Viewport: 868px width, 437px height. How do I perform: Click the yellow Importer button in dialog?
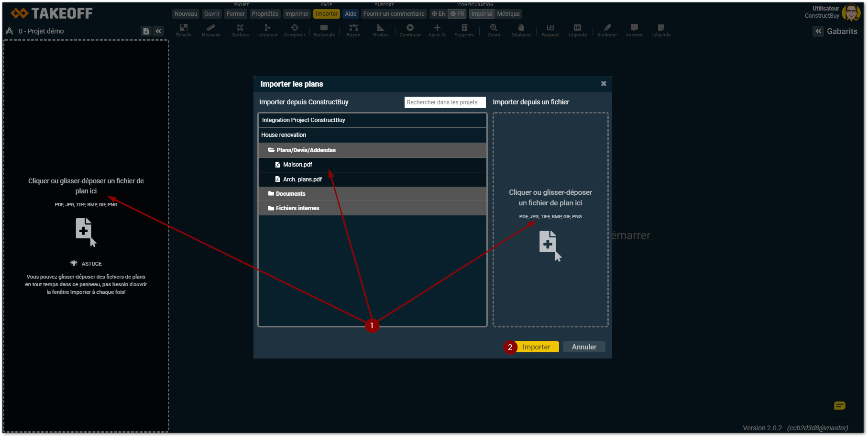coord(536,347)
